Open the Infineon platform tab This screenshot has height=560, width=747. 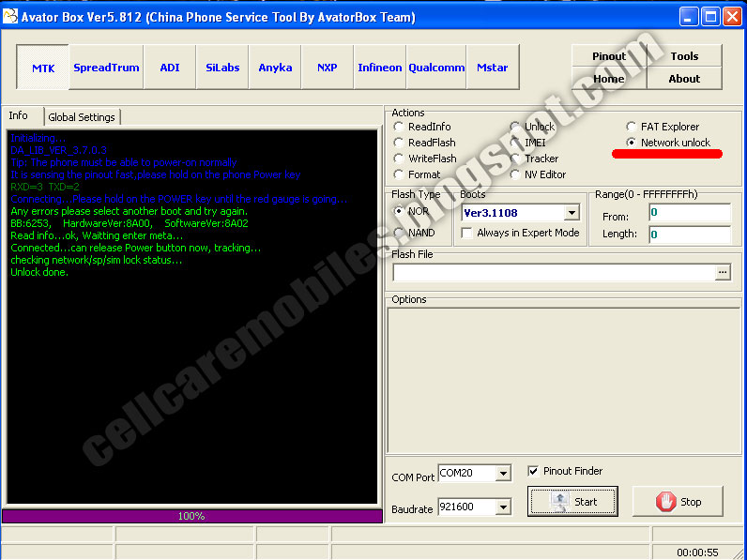click(x=380, y=68)
